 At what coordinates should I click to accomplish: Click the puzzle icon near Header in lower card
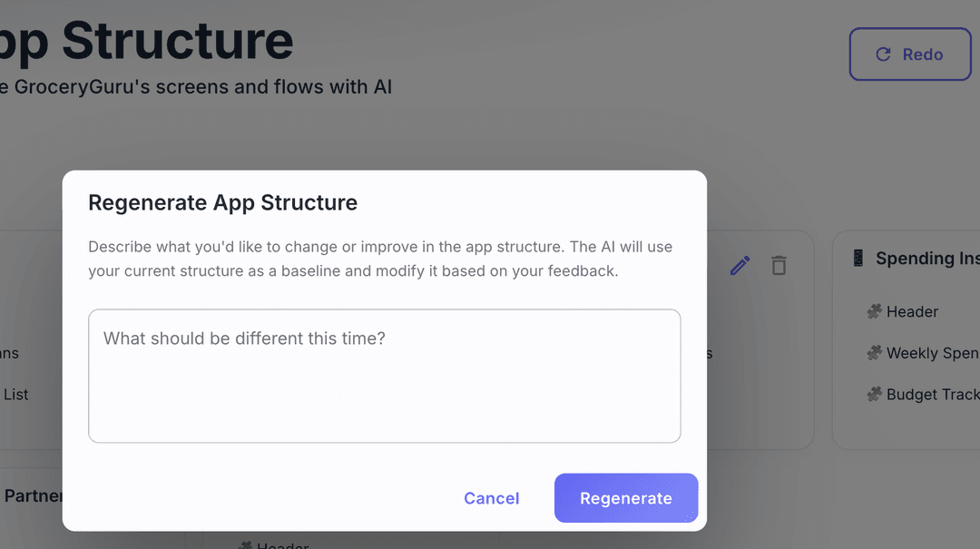click(246, 544)
